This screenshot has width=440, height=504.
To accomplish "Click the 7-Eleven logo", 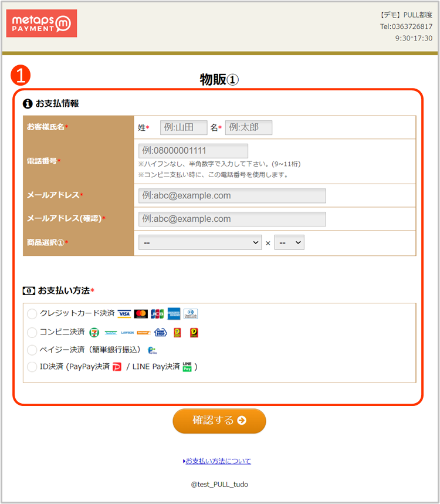I will click(x=94, y=332).
